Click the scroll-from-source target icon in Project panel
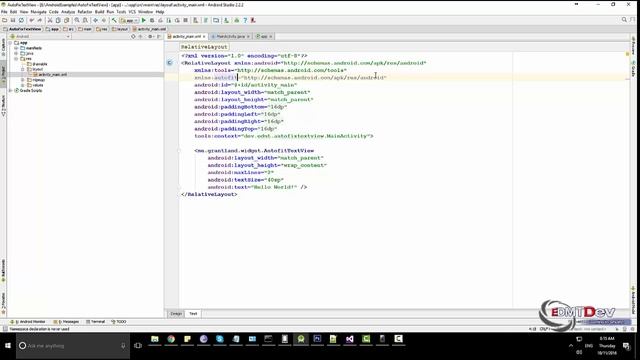The image size is (640, 360). coord(133,36)
